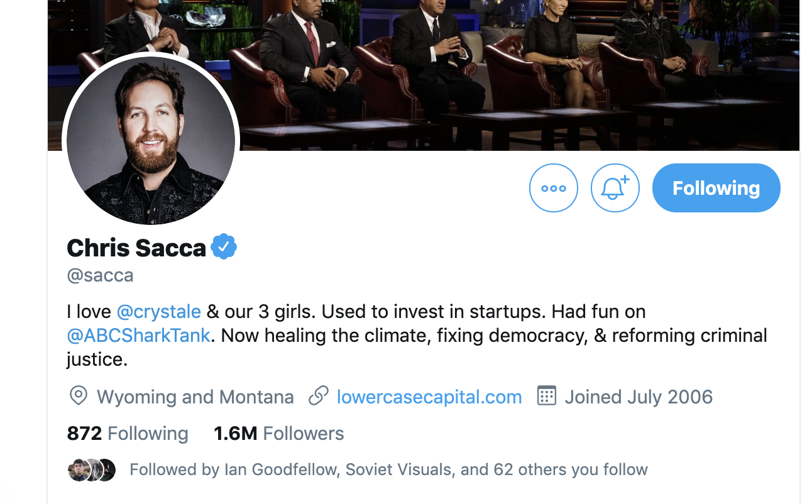The width and height of the screenshot is (812, 504).
Task: Click the 'Wyoming and Montana' location text
Action: [195, 397]
